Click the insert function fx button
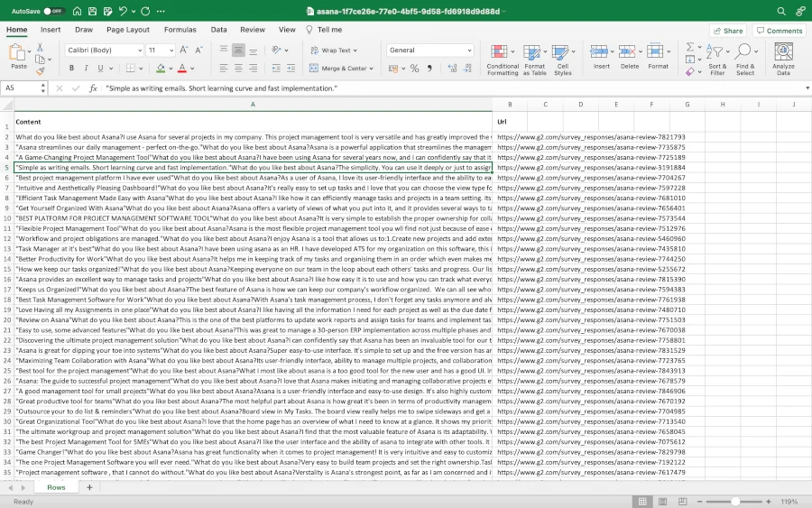The height and width of the screenshot is (508, 812). tap(93, 88)
